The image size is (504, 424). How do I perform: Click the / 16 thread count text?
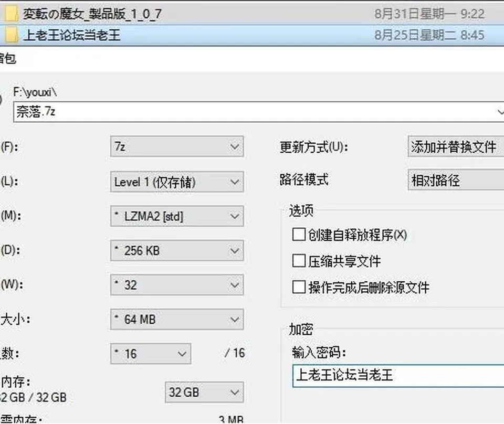pyautogui.click(x=235, y=353)
